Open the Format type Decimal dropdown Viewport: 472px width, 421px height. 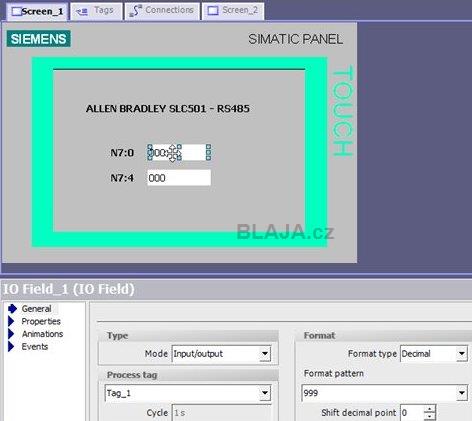(462, 354)
